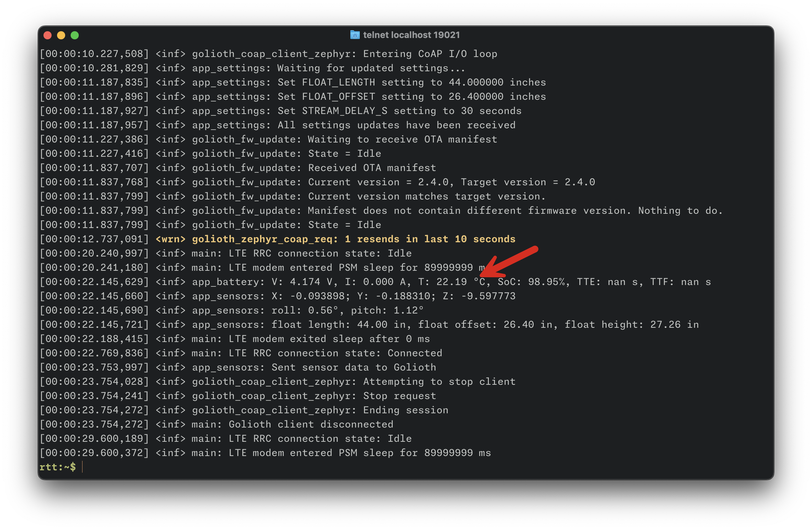Click the 'Received OTA manifest' line

(x=238, y=168)
